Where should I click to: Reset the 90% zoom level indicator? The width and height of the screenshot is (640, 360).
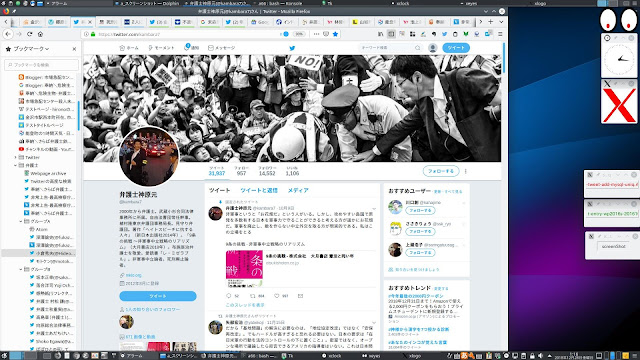pyautogui.click(x=299, y=34)
